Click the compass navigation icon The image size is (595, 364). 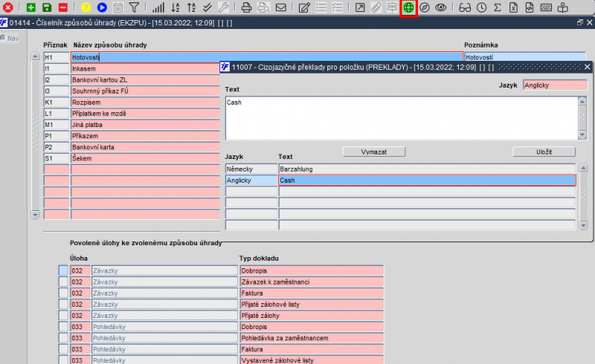pos(425,7)
